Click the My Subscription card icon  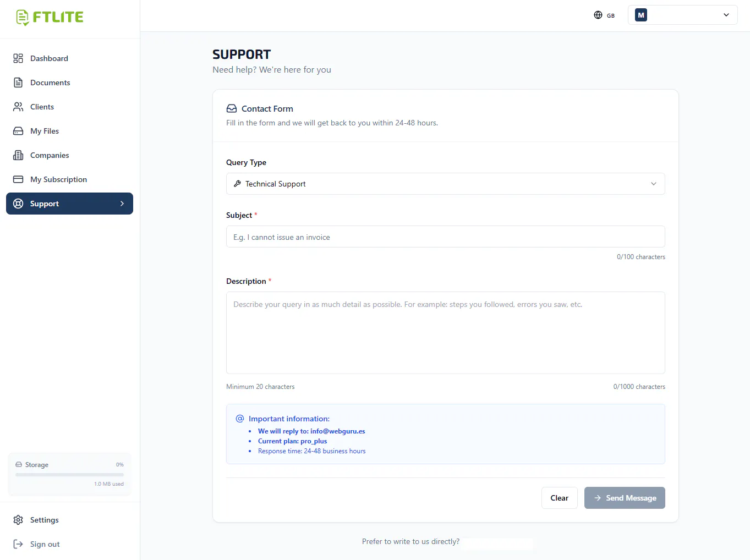pos(18,179)
